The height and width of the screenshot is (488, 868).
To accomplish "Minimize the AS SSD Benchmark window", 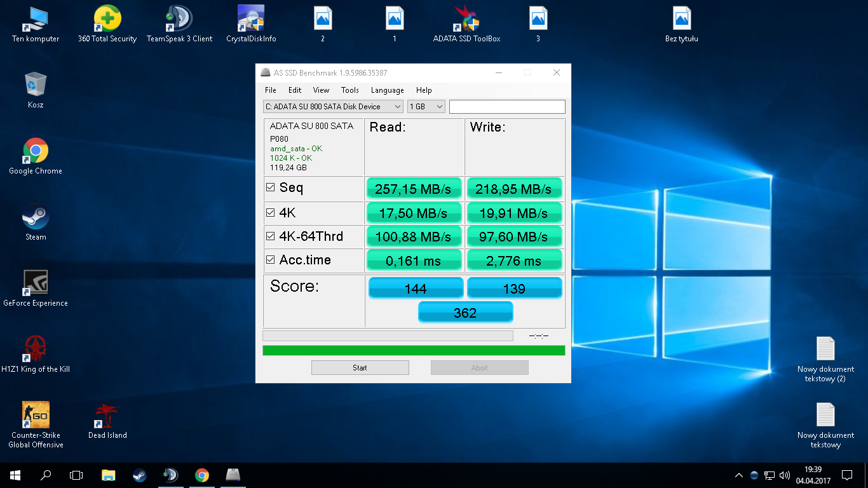I will click(x=498, y=72).
